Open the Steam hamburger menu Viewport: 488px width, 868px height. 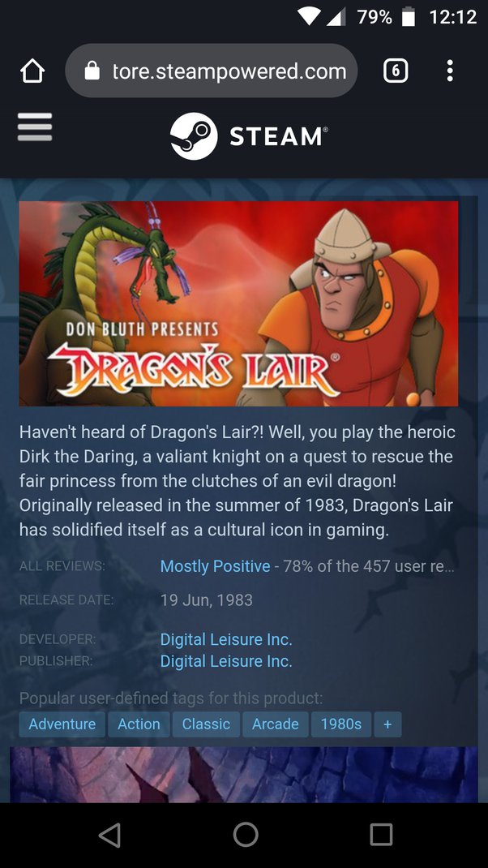point(35,127)
